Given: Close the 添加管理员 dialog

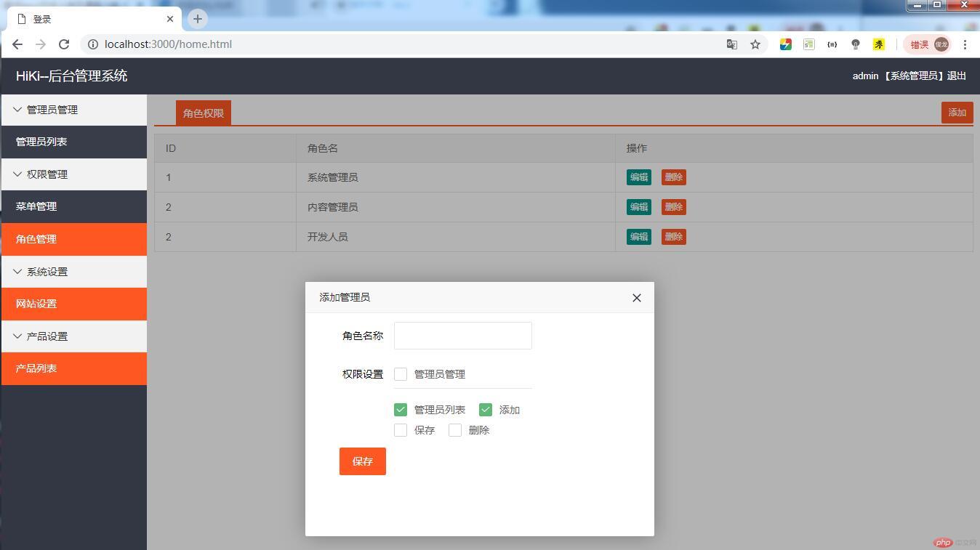Looking at the screenshot, I should point(637,298).
